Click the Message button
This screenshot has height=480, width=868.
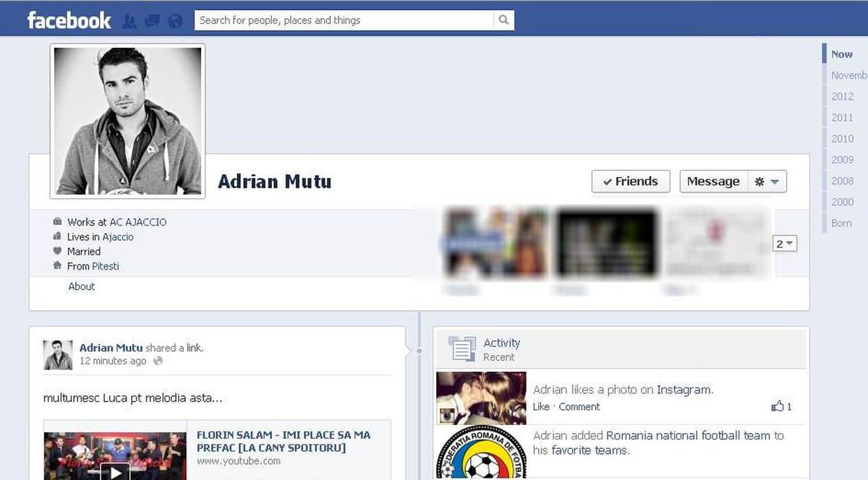[713, 181]
